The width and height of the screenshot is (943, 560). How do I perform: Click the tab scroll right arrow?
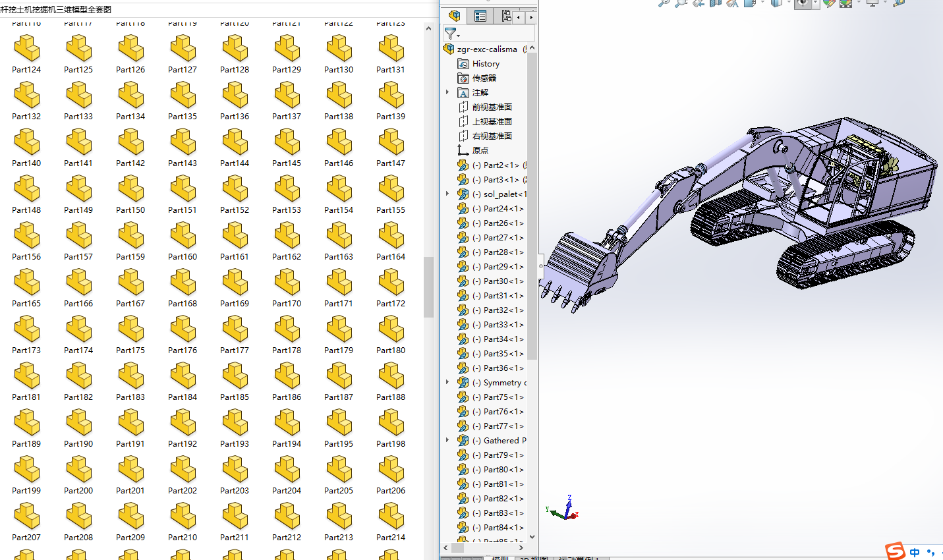(x=531, y=16)
